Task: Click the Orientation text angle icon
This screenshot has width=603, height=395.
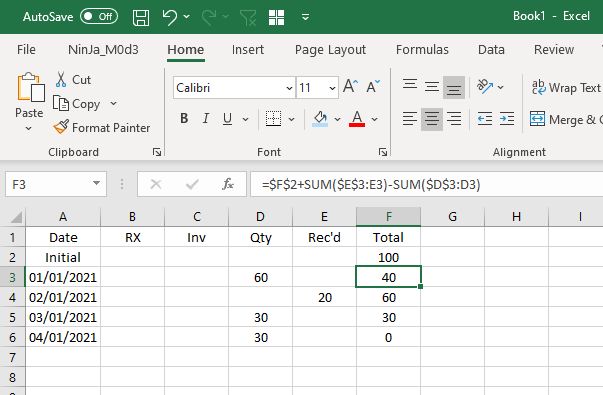Action: click(x=485, y=87)
